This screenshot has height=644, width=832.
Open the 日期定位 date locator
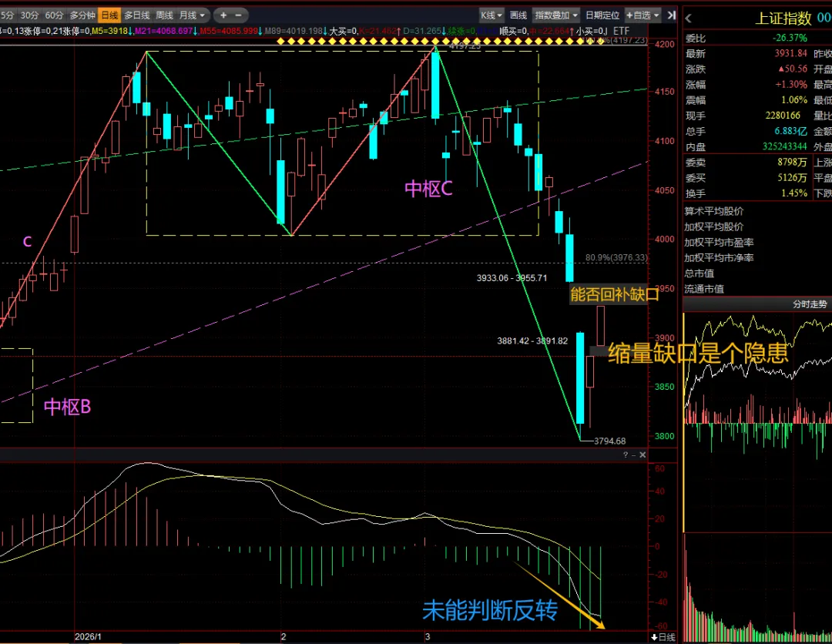[x=602, y=15]
